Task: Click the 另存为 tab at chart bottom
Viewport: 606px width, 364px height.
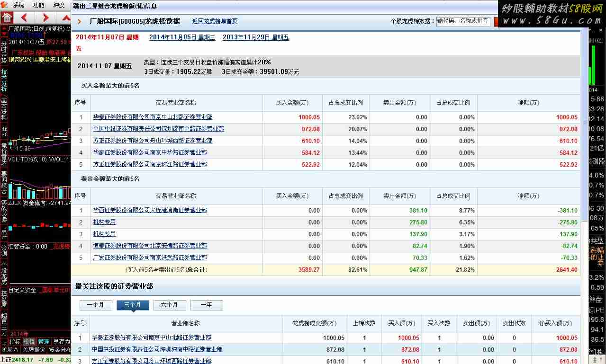Action: pyautogui.click(x=61, y=341)
